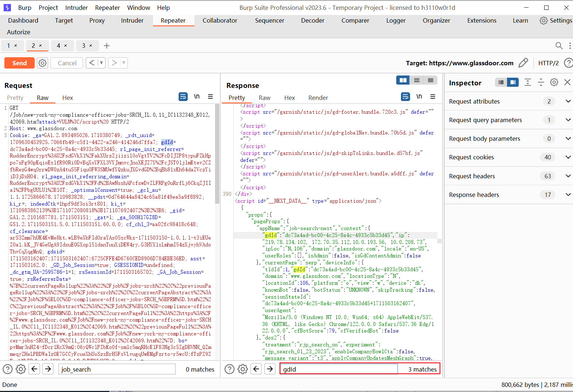Open the history back dropdown arrow
The width and height of the screenshot is (573, 392).
(x=101, y=63)
